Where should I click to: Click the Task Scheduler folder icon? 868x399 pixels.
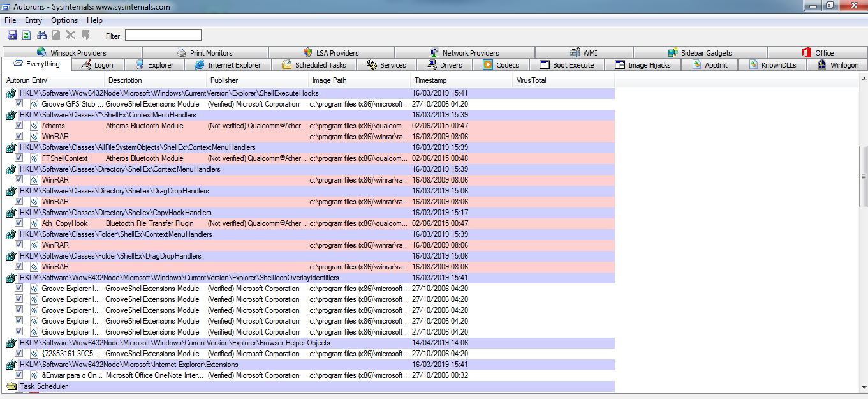[11, 386]
